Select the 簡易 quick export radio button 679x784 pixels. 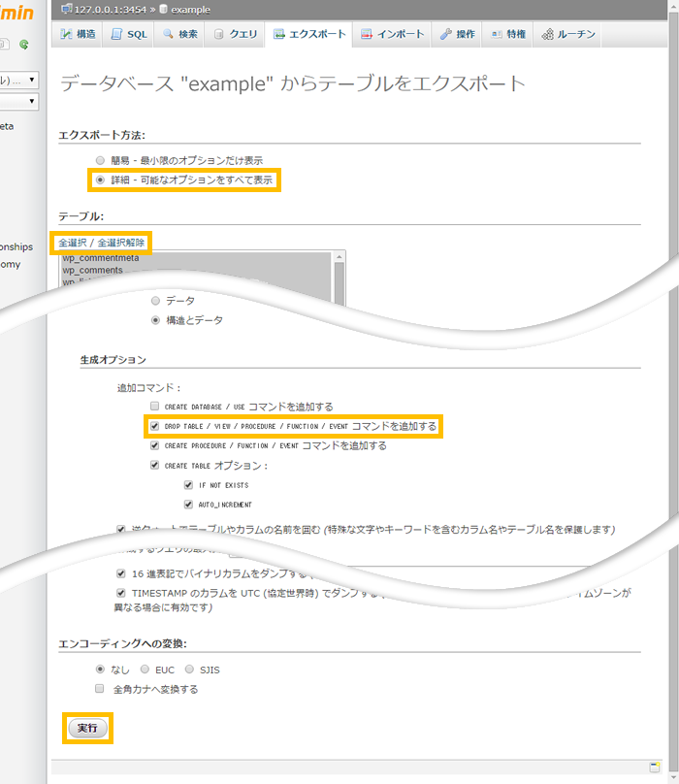[99, 160]
